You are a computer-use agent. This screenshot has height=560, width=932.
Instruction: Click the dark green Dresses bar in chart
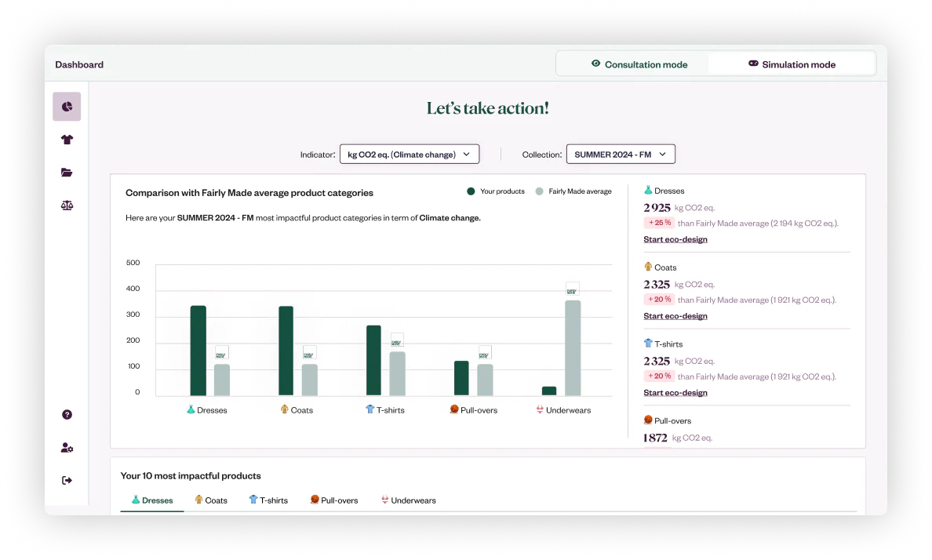point(198,351)
